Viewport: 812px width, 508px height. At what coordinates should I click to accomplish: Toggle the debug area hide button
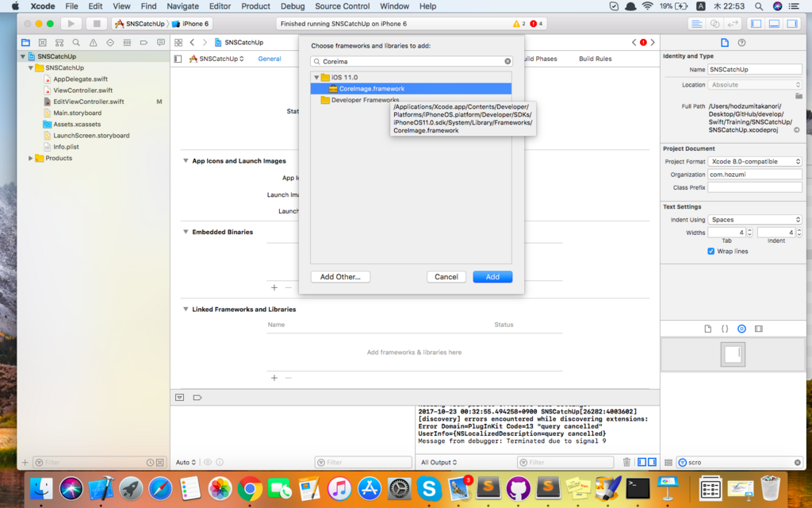pos(180,398)
